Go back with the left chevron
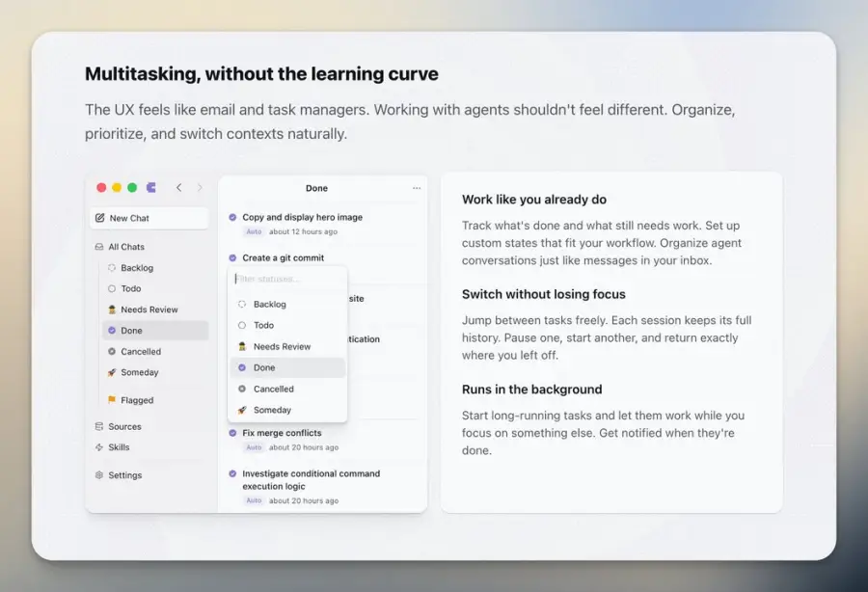The width and height of the screenshot is (868, 592). (178, 188)
